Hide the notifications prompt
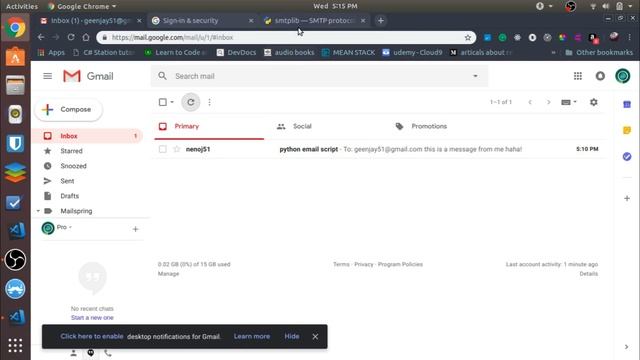The width and height of the screenshot is (640, 360). pyautogui.click(x=292, y=336)
